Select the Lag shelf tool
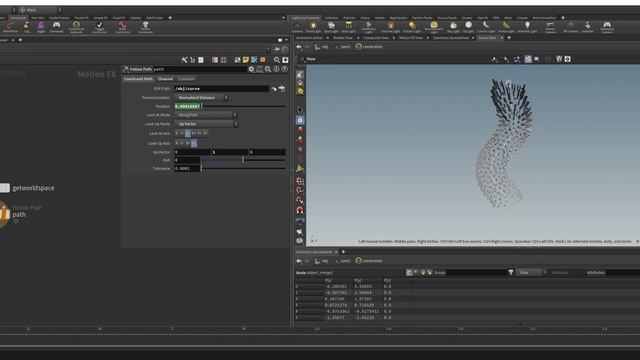 tap(27, 27)
